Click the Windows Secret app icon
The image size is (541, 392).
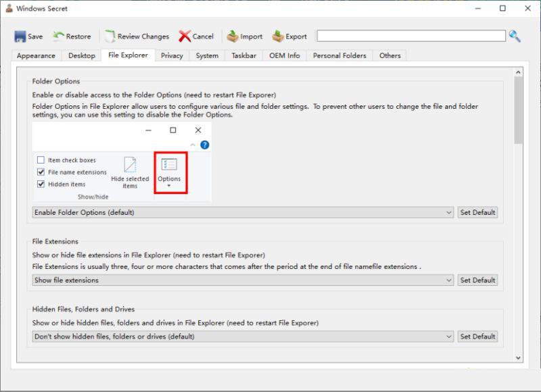coord(9,8)
